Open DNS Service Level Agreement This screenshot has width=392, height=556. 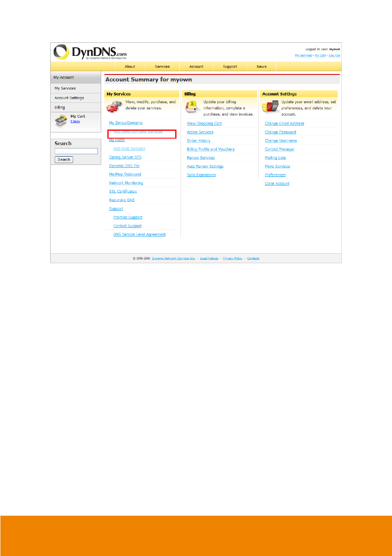139,235
